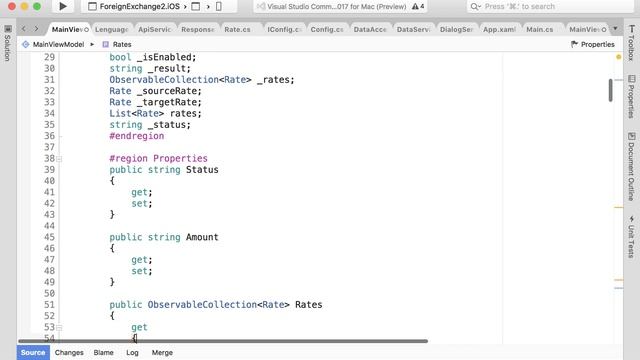
Task: Click the search magnifier icon
Action: pos(475,7)
